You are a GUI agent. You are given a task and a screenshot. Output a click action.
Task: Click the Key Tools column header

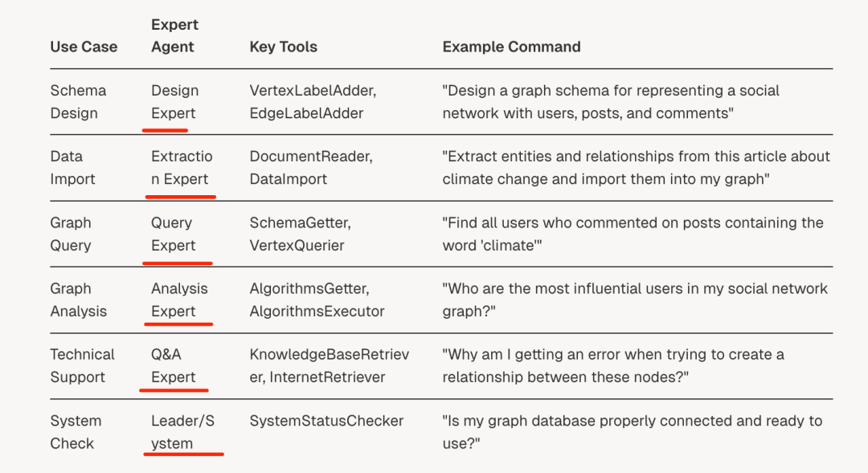point(284,47)
